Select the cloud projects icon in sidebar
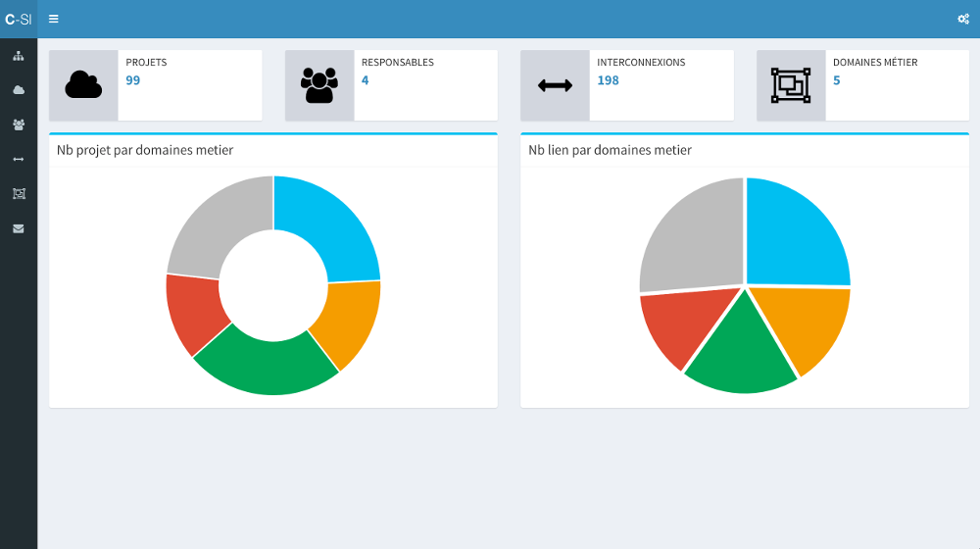Screen dimensions: 980x549 click(19, 90)
